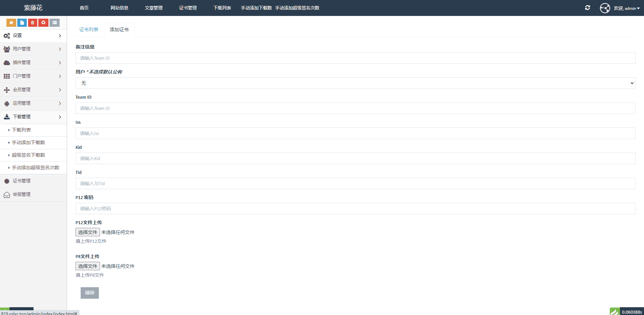Click the grid icon beside 门户管理
Image resolution: width=644 pixels, height=315 pixels.
coord(7,76)
